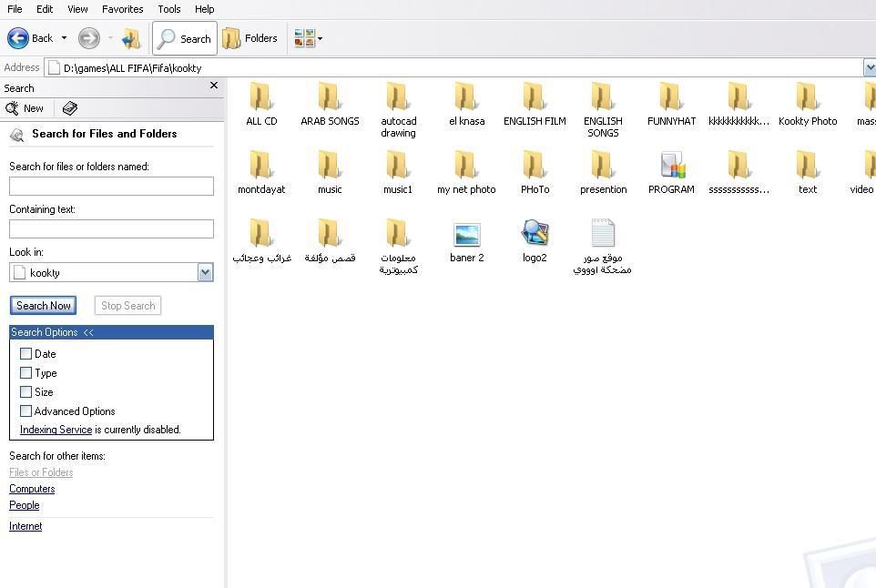This screenshot has width=876, height=588.
Task: Focus the Containing text field
Action: 111,229
